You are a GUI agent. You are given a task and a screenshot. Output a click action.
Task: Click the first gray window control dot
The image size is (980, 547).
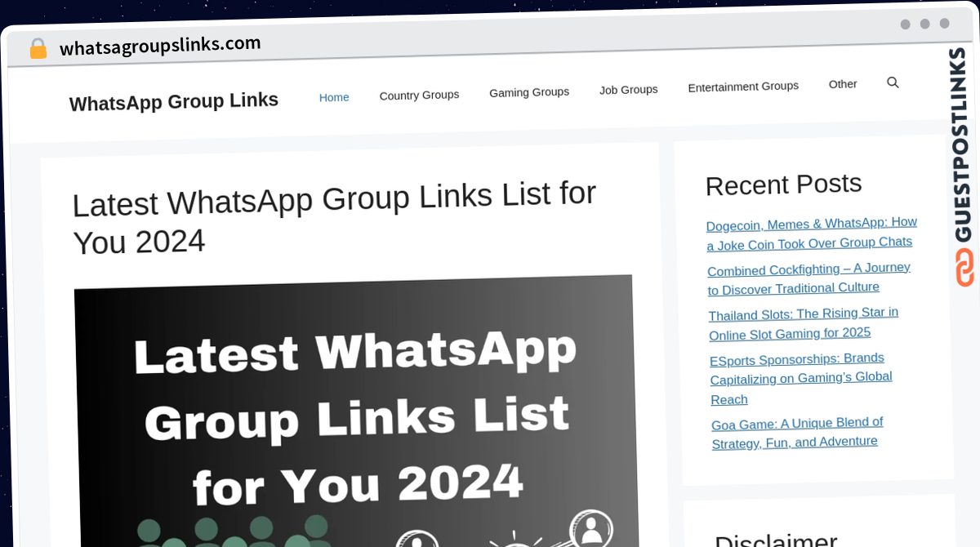pyautogui.click(x=905, y=24)
